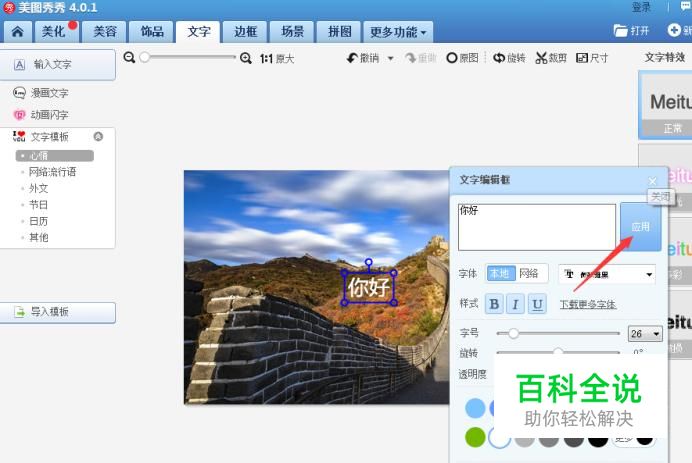Click the 重做 redo button
The image size is (692, 463).
click(421, 58)
